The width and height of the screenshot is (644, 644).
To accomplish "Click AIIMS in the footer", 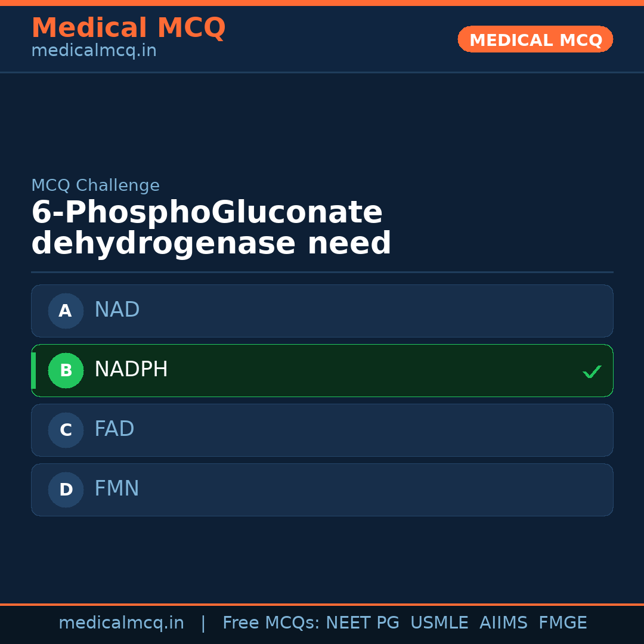I will point(503,623).
